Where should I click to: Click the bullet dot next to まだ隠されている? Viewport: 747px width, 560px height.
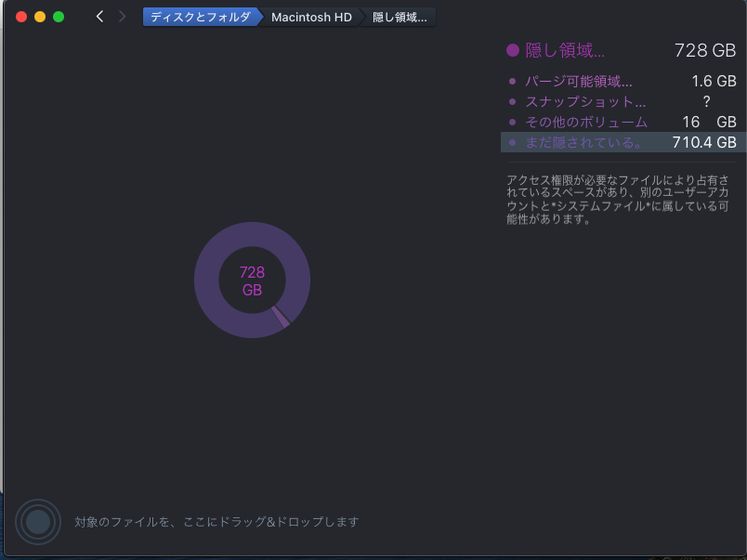pyautogui.click(x=512, y=143)
